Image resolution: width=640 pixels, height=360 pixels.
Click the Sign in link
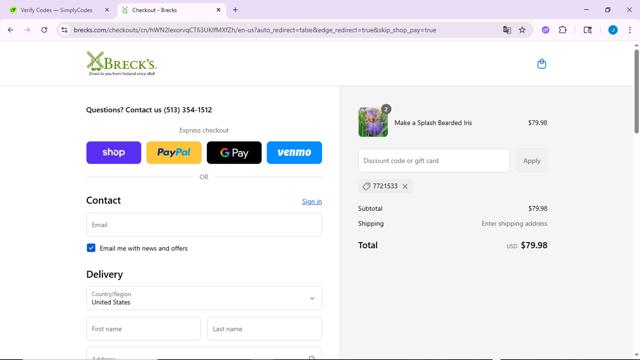(312, 202)
